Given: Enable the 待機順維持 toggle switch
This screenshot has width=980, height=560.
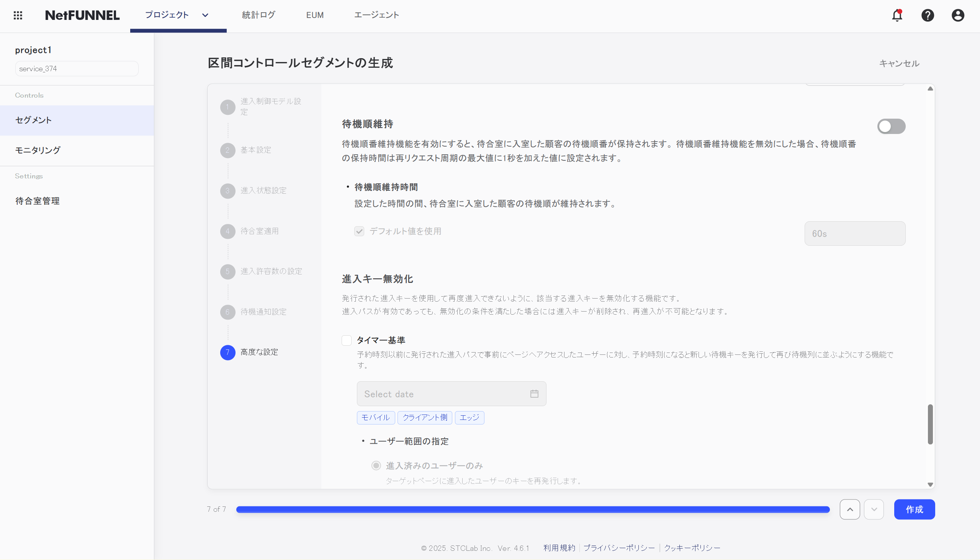Looking at the screenshot, I should click(892, 126).
